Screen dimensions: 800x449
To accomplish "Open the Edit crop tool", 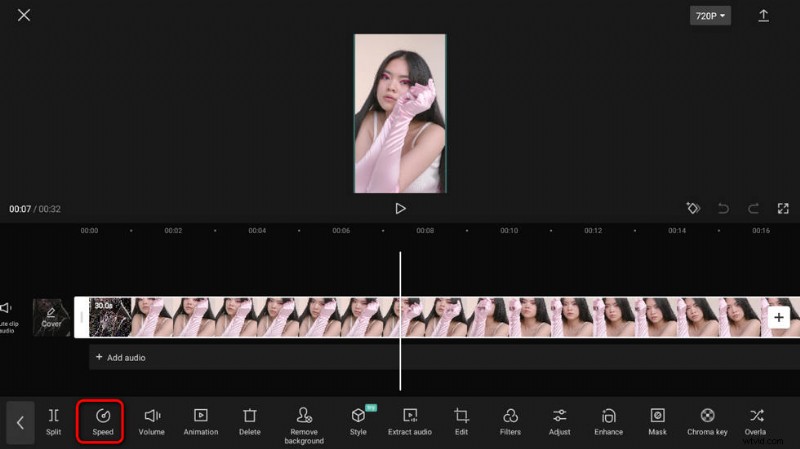I will pyautogui.click(x=461, y=422).
